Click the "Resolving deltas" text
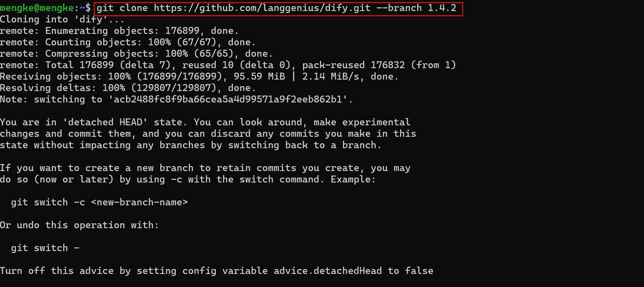This screenshot has height=287, width=644. [x=48, y=88]
